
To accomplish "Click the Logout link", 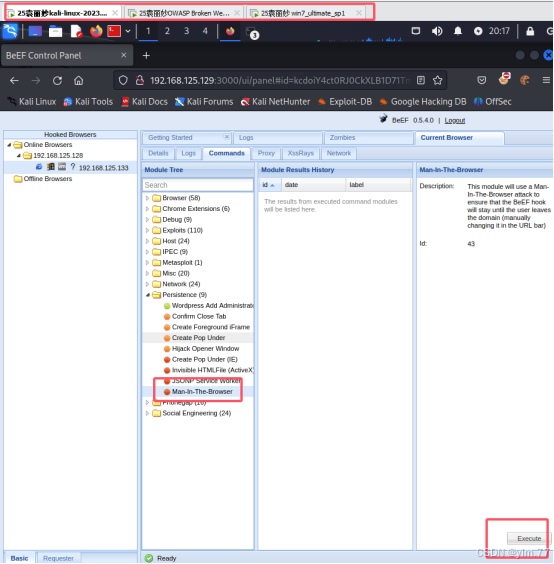I will pos(454,120).
